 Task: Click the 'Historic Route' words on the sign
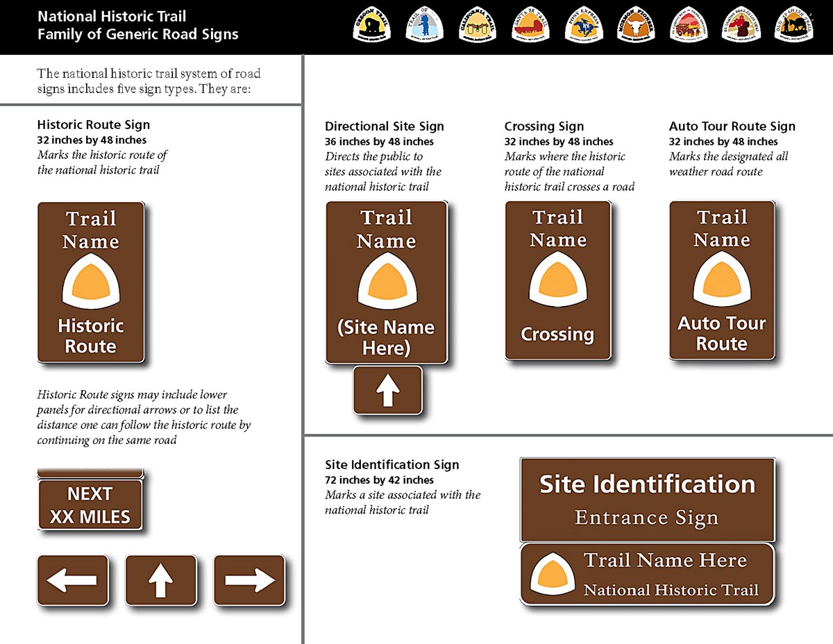point(90,336)
